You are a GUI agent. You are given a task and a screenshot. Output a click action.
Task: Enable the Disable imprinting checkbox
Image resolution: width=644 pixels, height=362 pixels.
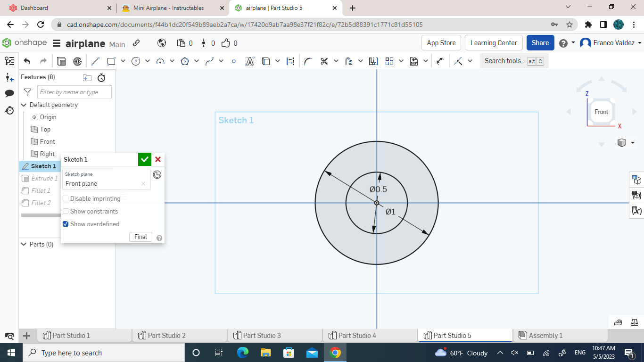(65, 198)
